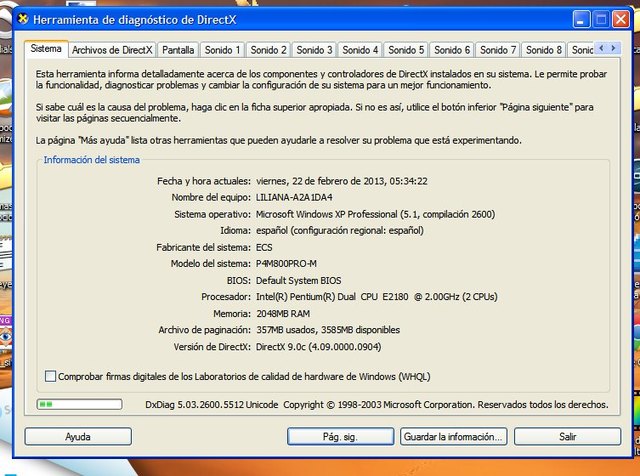The width and height of the screenshot is (640, 476).
Task: Click Guardar la información button
Action: (453, 437)
